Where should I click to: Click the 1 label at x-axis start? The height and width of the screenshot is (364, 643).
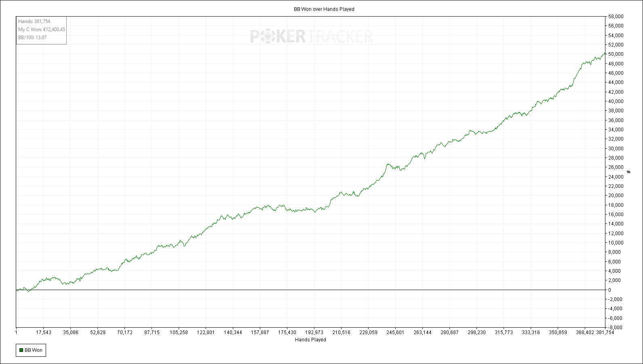click(x=16, y=332)
